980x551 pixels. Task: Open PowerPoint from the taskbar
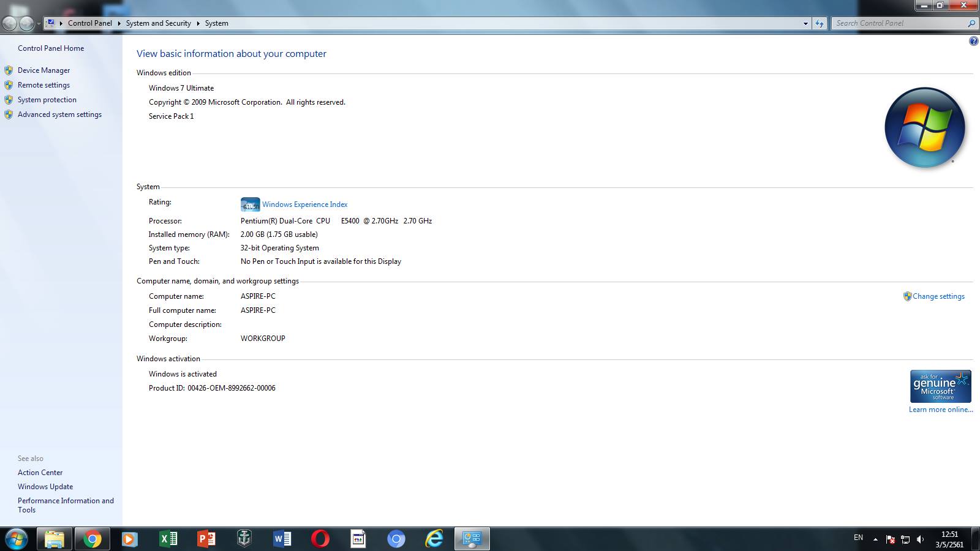[x=206, y=539]
